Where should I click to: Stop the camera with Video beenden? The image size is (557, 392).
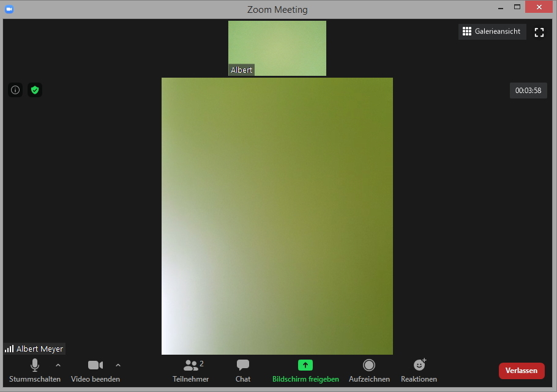95,371
